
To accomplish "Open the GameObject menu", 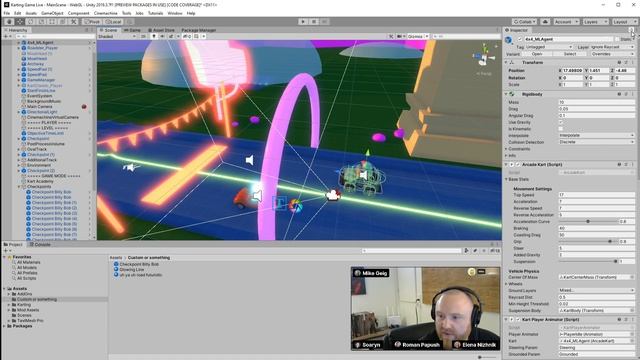I will tap(52, 13).
